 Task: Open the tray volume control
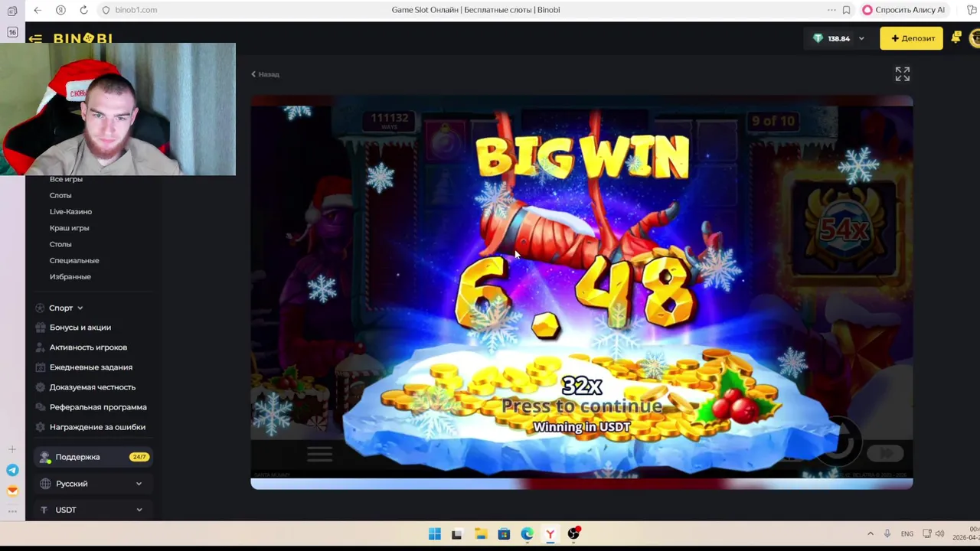click(939, 534)
